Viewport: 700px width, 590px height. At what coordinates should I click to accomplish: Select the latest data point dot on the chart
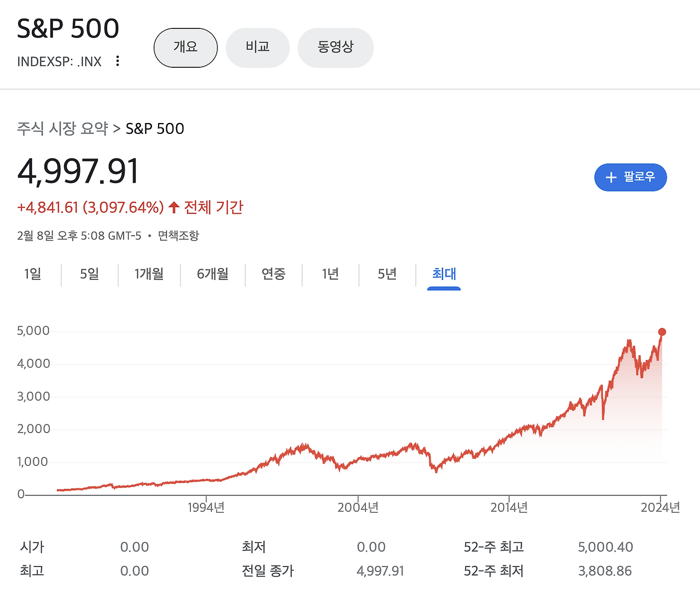[662, 331]
